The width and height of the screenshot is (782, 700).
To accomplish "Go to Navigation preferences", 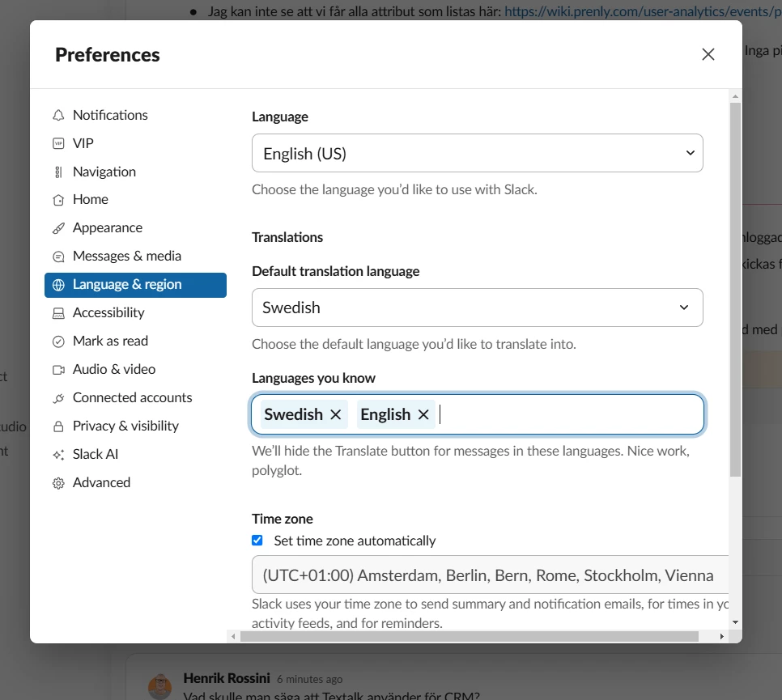I will click(135, 172).
